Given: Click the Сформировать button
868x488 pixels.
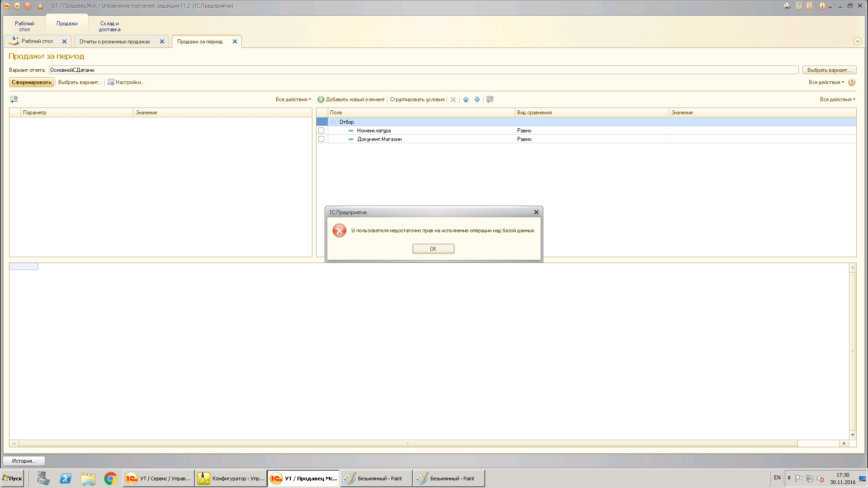Looking at the screenshot, I should (x=32, y=82).
